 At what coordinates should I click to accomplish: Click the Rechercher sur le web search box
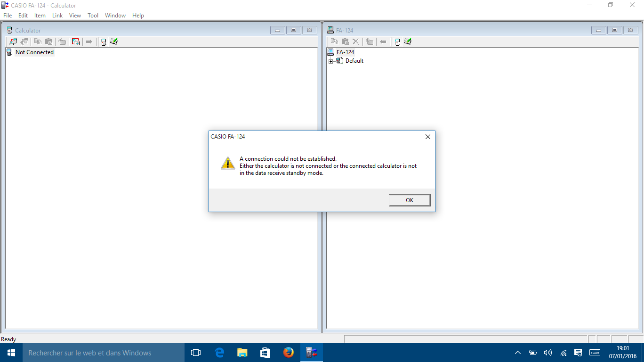[104, 353]
